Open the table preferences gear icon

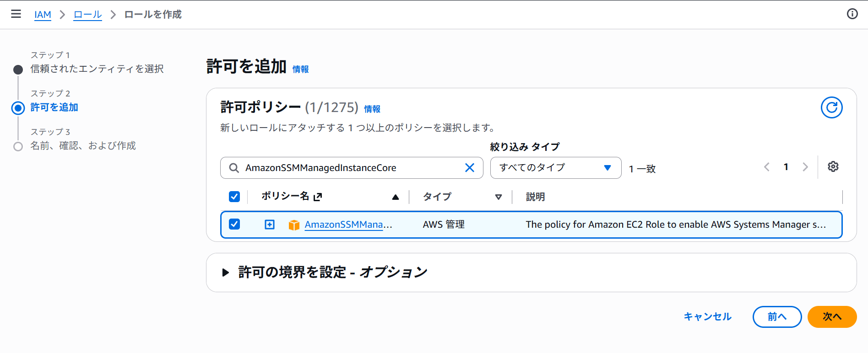coord(833,167)
